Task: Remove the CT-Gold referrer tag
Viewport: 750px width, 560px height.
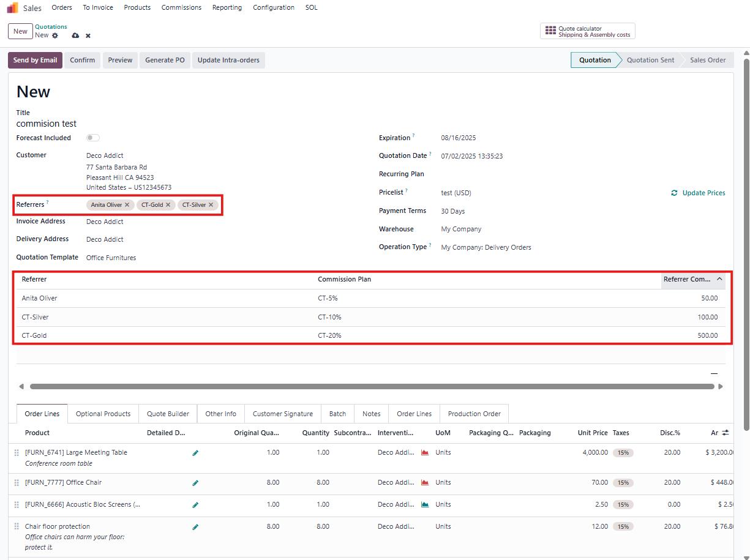Action: [x=168, y=205]
